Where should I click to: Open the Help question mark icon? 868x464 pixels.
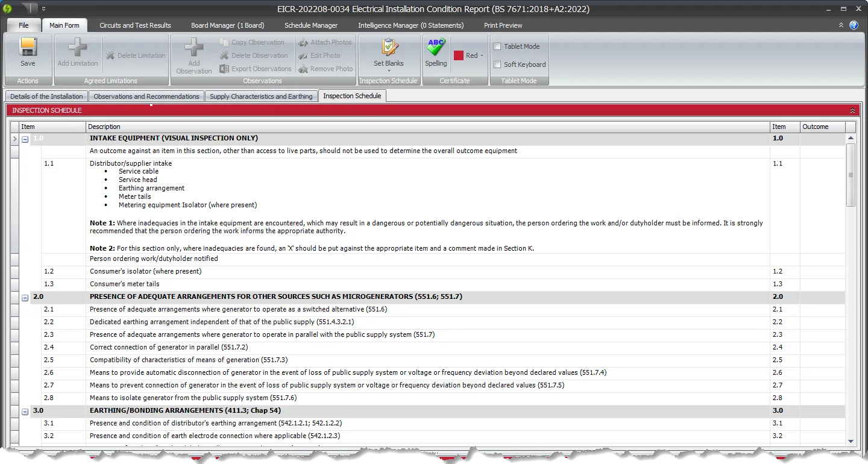point(854,25)
